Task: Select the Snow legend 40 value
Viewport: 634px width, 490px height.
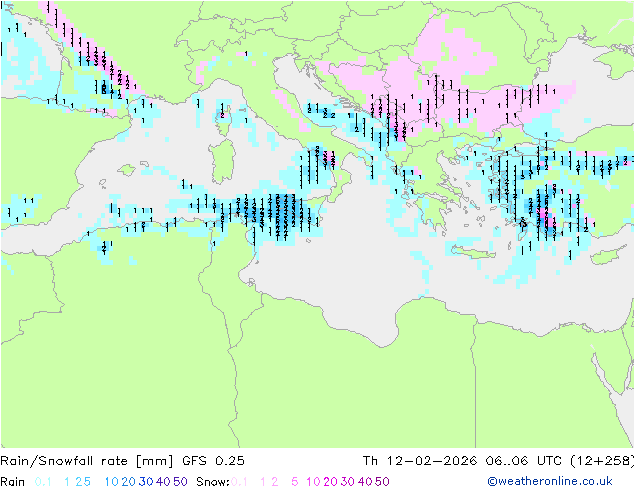Action: 365,482
